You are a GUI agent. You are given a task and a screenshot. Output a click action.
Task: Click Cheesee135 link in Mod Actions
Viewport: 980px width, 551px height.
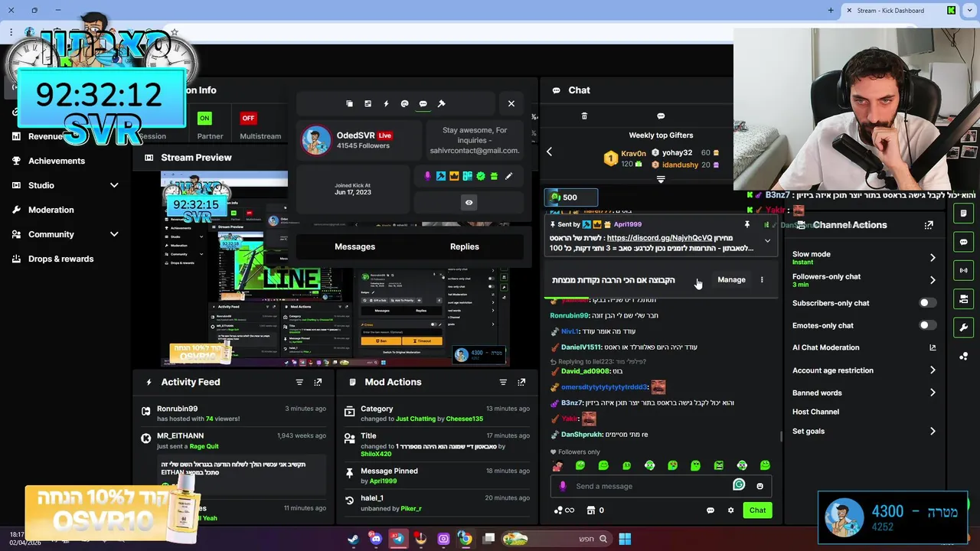[465, 419]
